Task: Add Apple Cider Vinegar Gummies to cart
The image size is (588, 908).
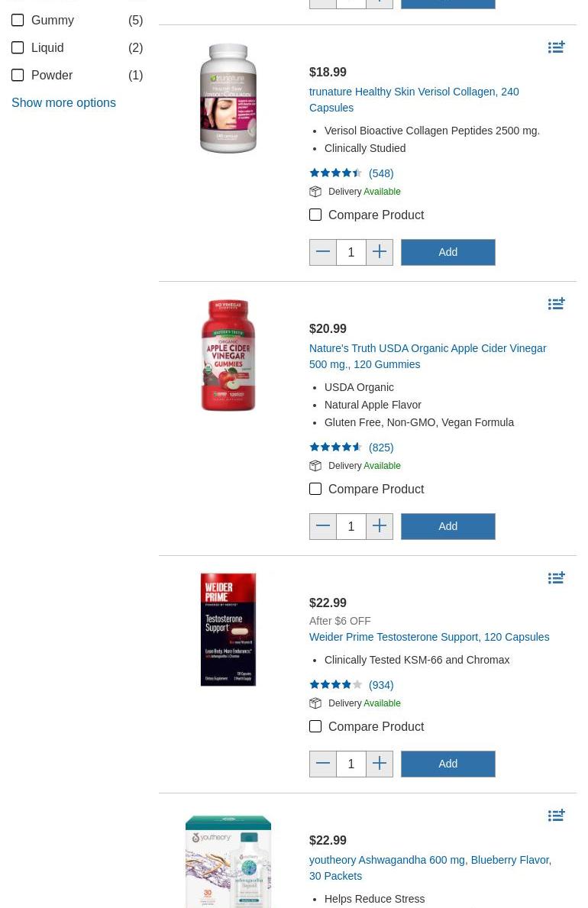Action: 447,526
